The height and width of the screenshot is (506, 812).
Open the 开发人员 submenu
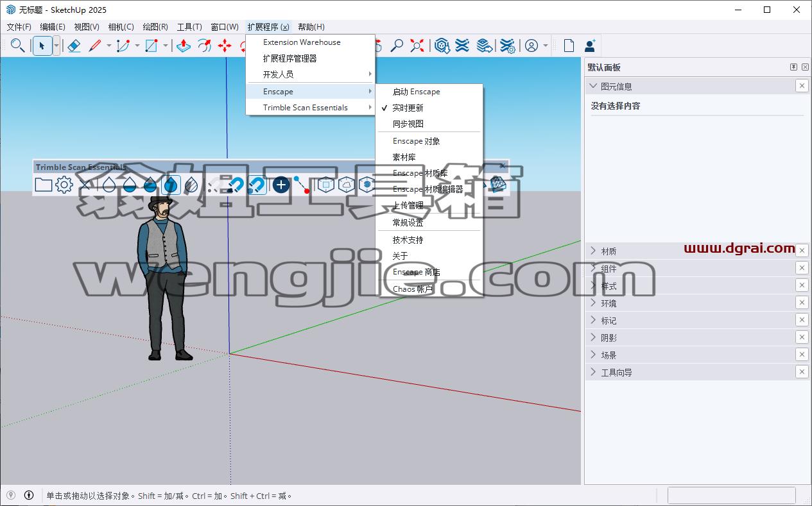pos(310,74)
